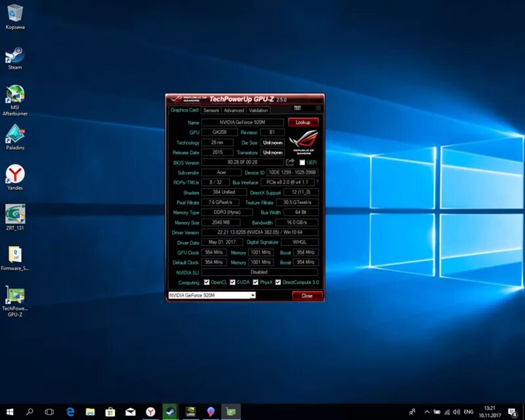Open the Mail app from the taskbar
Viewport: 525px width, 420px height.
(130, 411)
